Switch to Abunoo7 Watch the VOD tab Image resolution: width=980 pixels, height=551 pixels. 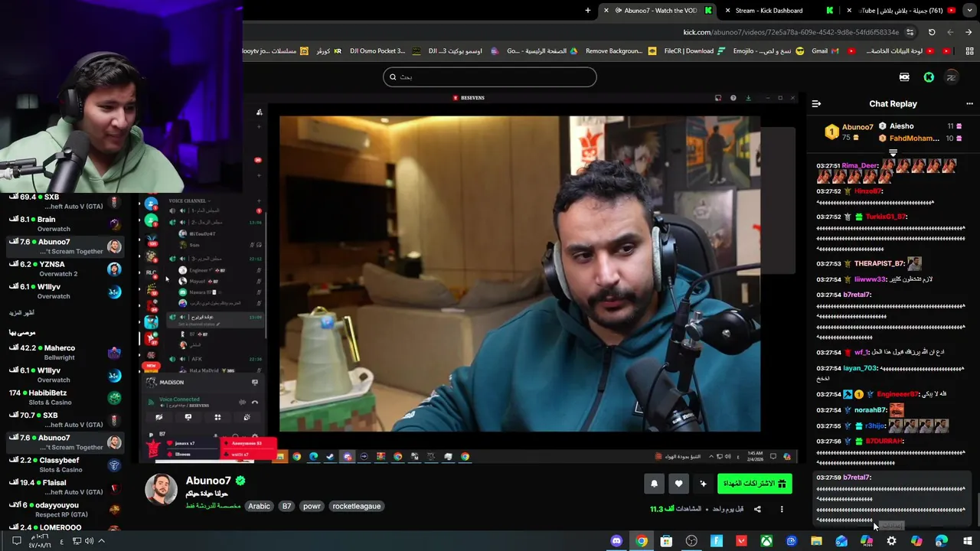coord(658,11)
